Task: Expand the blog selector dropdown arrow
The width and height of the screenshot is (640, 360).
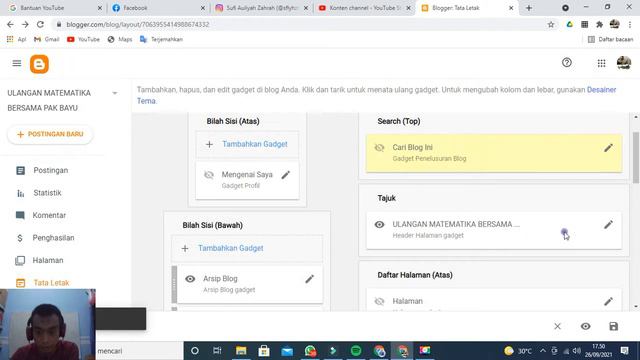Action: coord(115,93)
